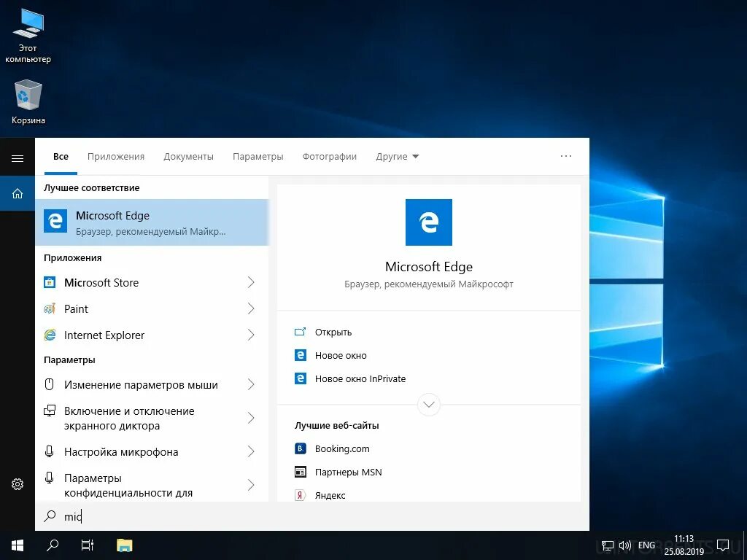Expand the arrow next to Paint
747x560 pixels.
tap(251, 308)
